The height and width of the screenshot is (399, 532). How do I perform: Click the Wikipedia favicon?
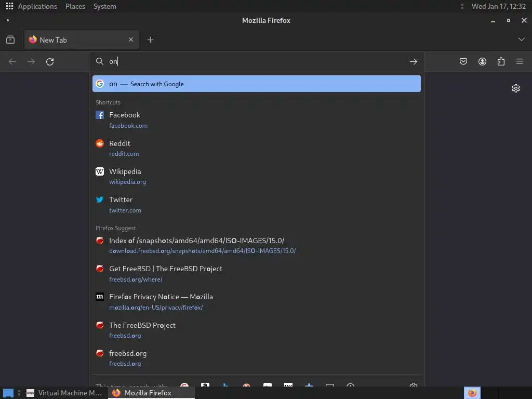click(x=100, y=171)
